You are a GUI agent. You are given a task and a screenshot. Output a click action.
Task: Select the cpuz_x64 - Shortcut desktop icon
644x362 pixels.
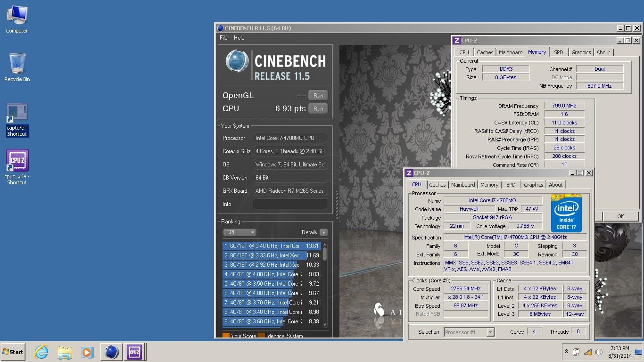coord(17,167)
